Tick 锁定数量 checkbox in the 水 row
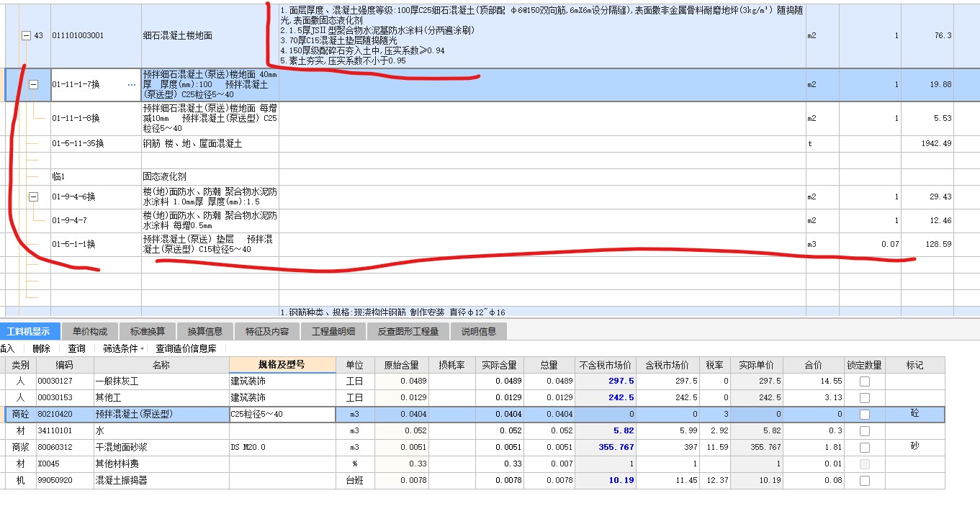 pyautogui.click(x=864, y=431)
